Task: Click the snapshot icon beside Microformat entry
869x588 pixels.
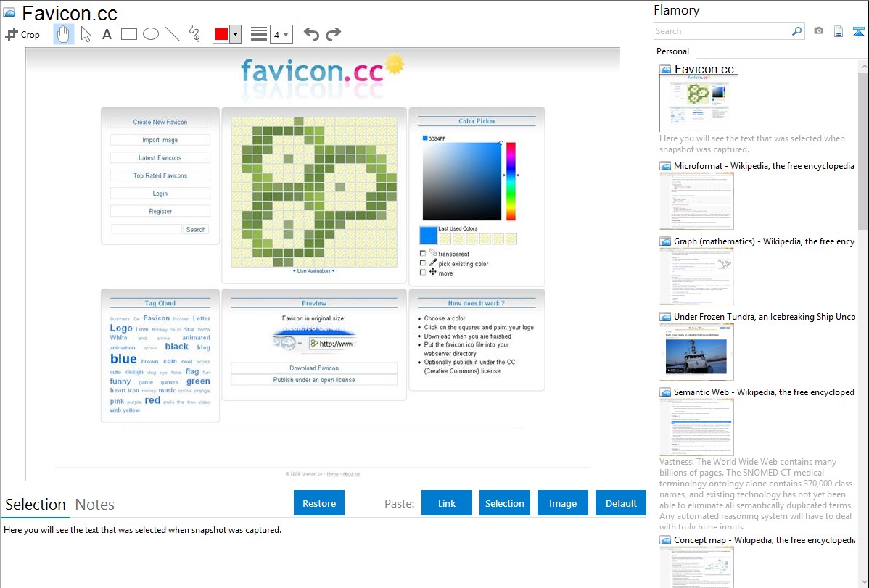Action: [x=665, y=166]
